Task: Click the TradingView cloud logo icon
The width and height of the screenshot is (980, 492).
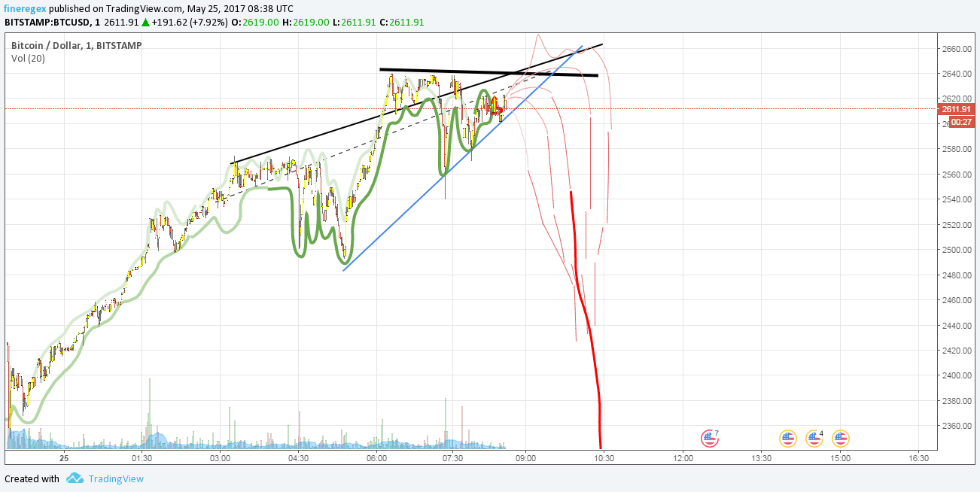Action: pyautogui.click(x=75, y=478)
